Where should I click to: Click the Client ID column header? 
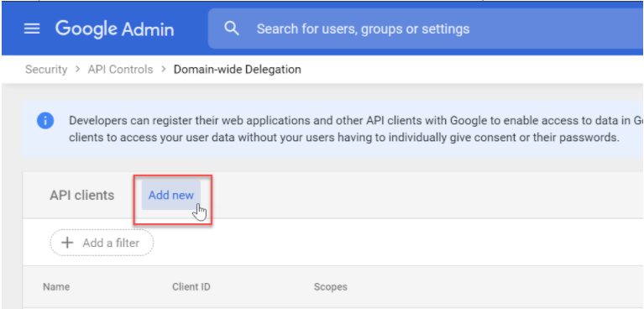pos(191,286)
